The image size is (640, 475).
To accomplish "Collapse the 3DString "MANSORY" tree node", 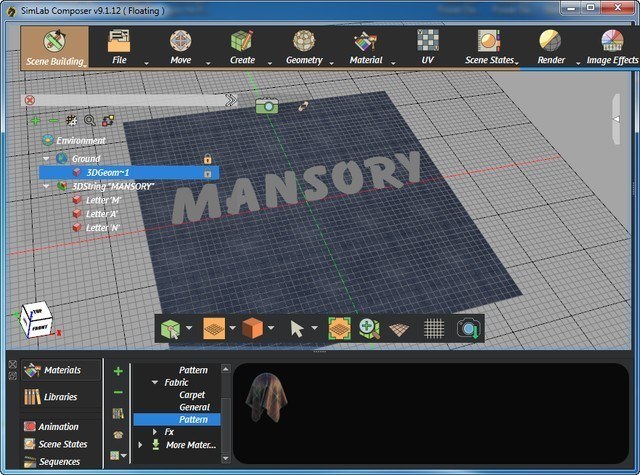I will tap(47, 186).
